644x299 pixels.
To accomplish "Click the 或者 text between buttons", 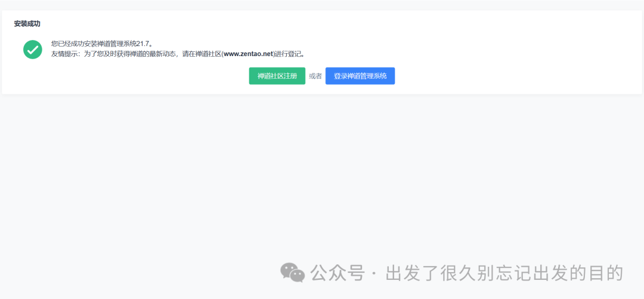I will tap(315, 76).
